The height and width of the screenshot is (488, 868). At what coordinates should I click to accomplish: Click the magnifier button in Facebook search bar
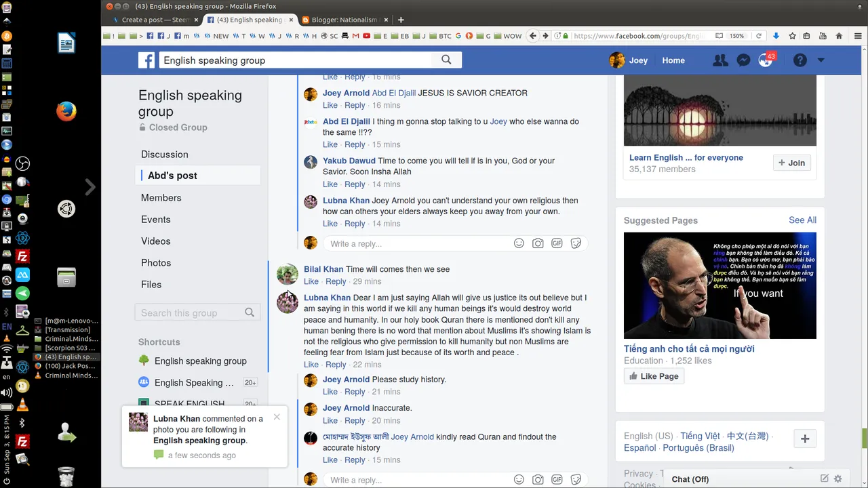pos(446,60)
